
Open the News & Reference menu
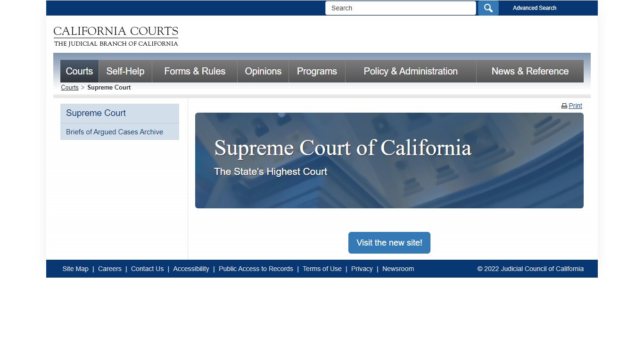(530, 71)
